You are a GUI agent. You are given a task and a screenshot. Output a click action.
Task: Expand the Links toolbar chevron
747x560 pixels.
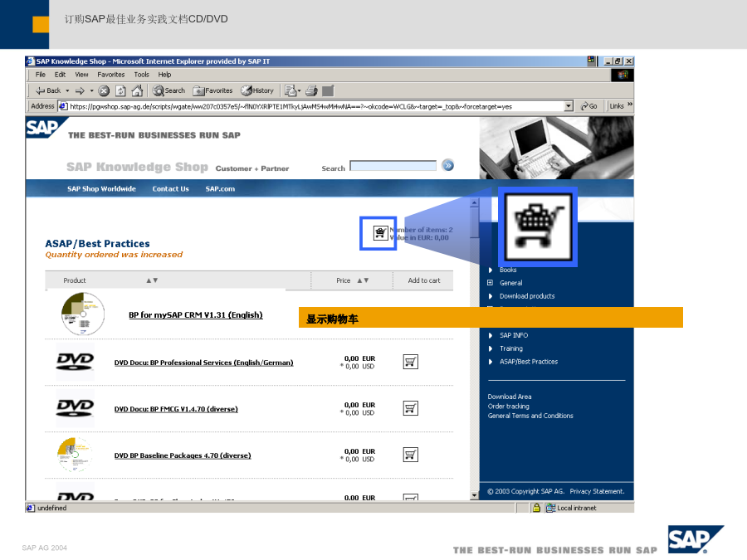click(x=630, y=105)
